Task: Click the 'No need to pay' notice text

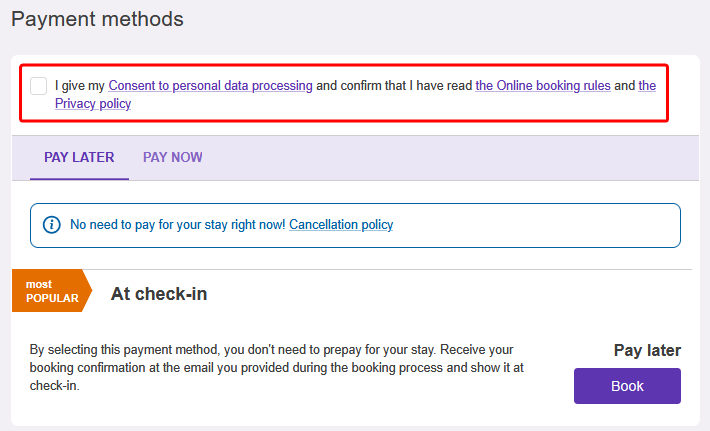Action: (178, 225)
